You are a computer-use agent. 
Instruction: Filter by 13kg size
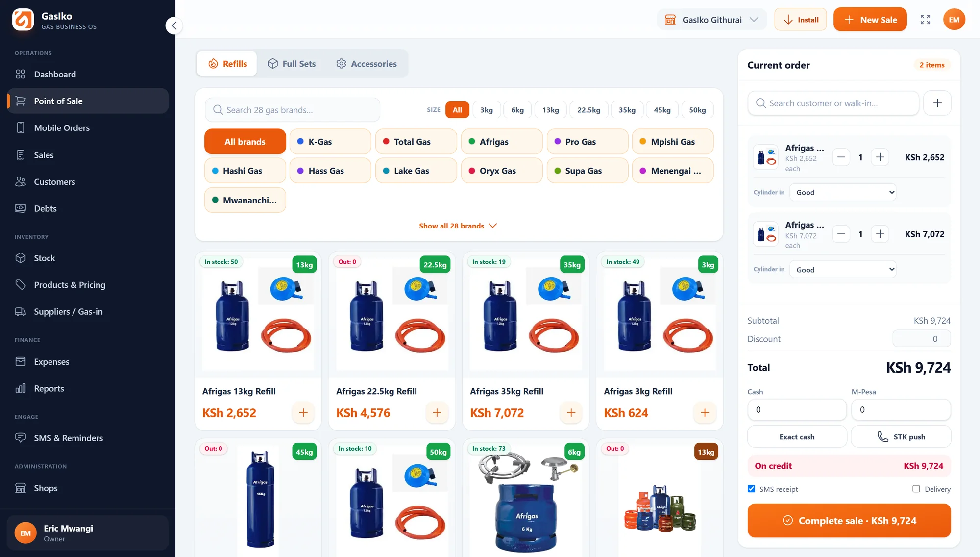(551, 110)
